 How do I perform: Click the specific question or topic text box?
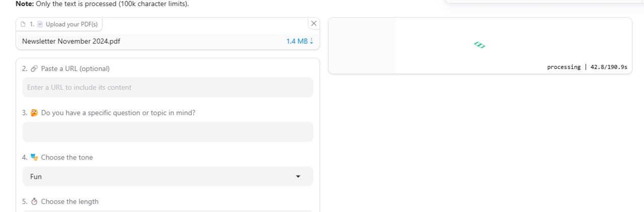[167, 132]
